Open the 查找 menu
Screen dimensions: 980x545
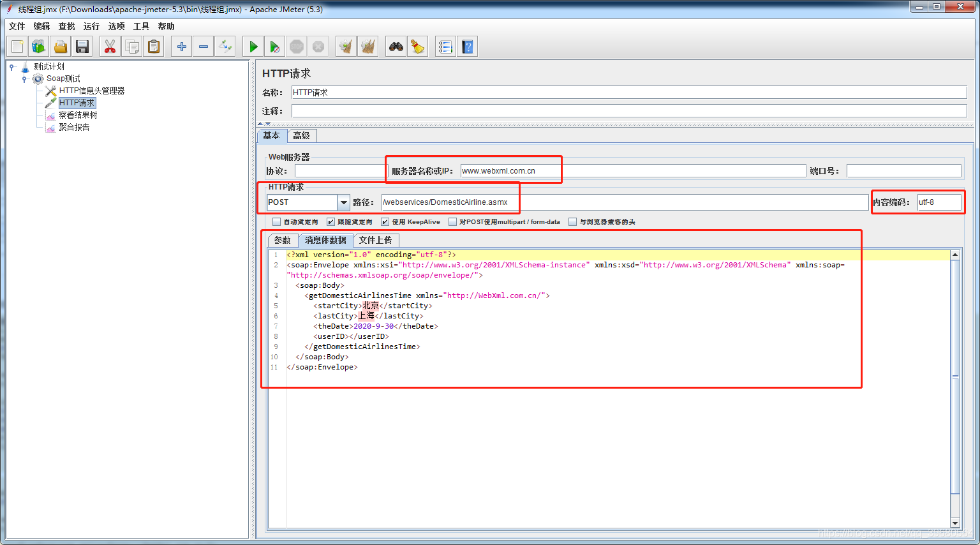click(x=66, y=26)
